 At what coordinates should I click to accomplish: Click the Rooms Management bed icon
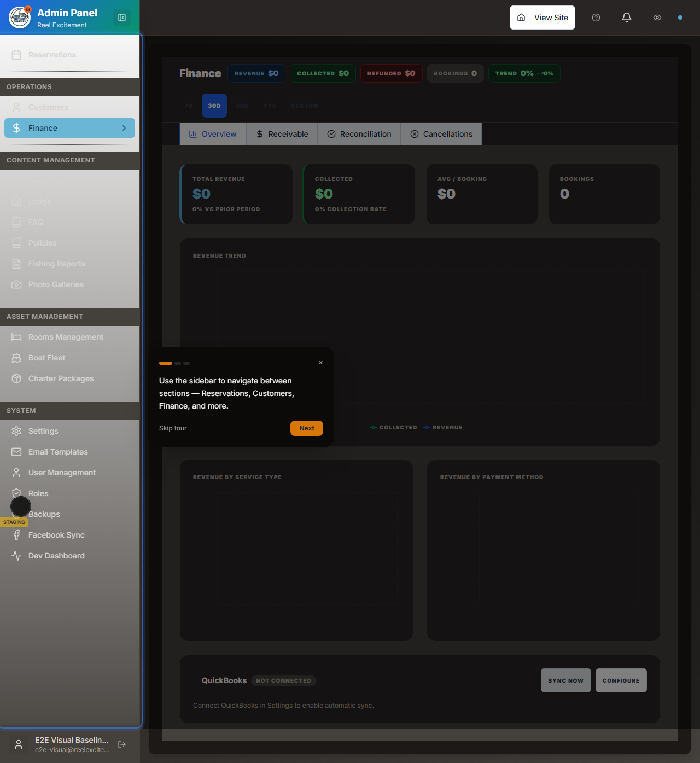16,337
